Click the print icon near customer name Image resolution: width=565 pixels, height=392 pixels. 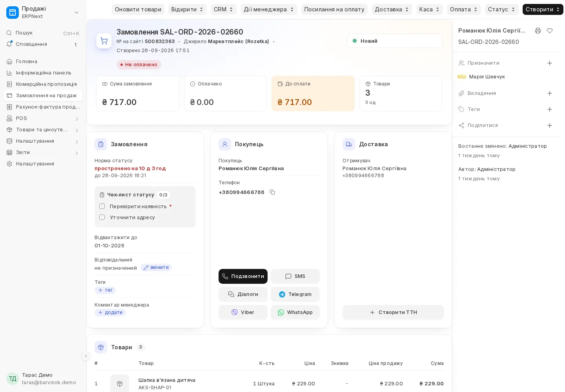click(x=538, y=31)
